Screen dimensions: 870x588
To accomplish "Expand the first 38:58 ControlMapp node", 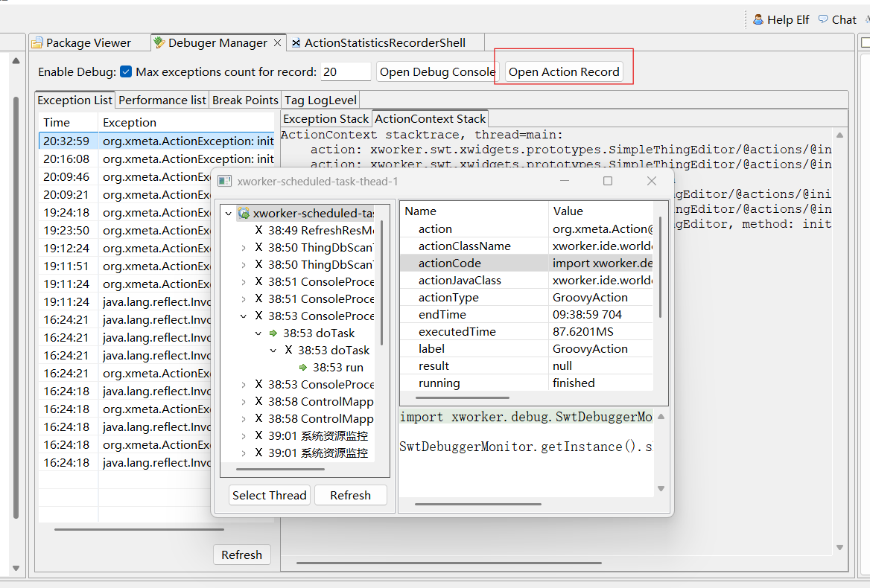I will pos(243,402).
